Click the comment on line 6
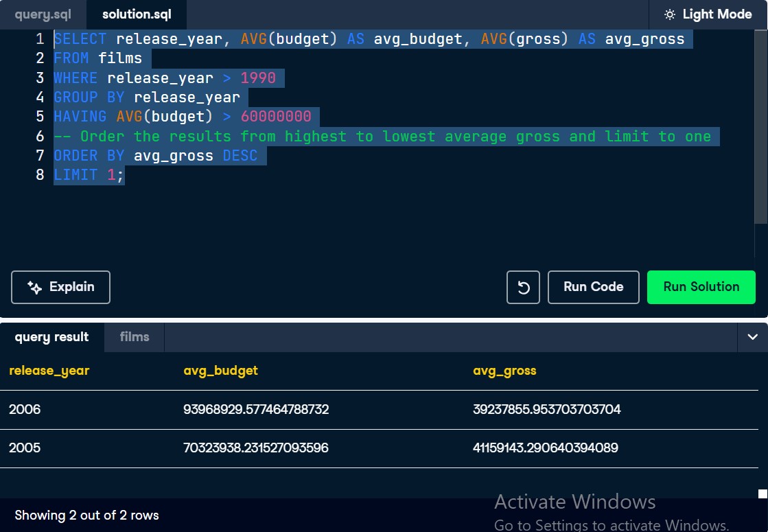 tap(382, 136)
